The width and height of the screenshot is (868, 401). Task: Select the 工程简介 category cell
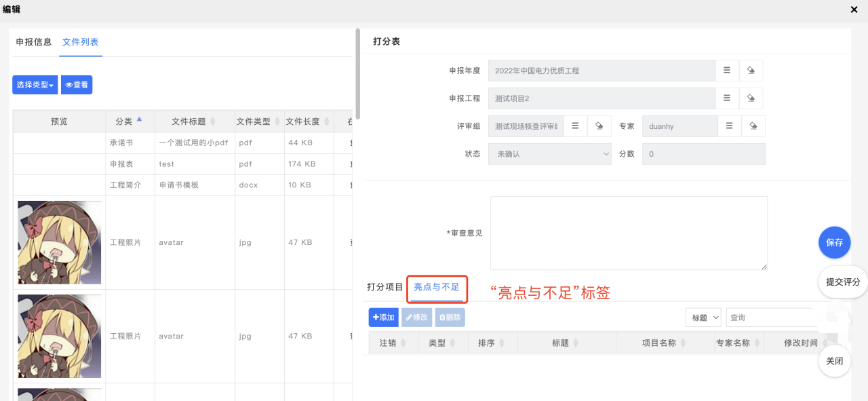[130, 185]
